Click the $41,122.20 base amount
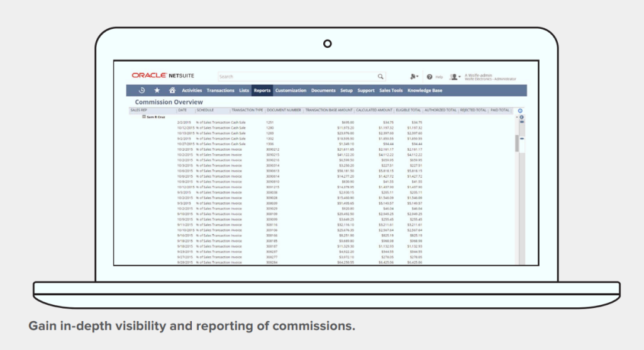This screenshot has height=350, width=644. [x=346, y=155]
